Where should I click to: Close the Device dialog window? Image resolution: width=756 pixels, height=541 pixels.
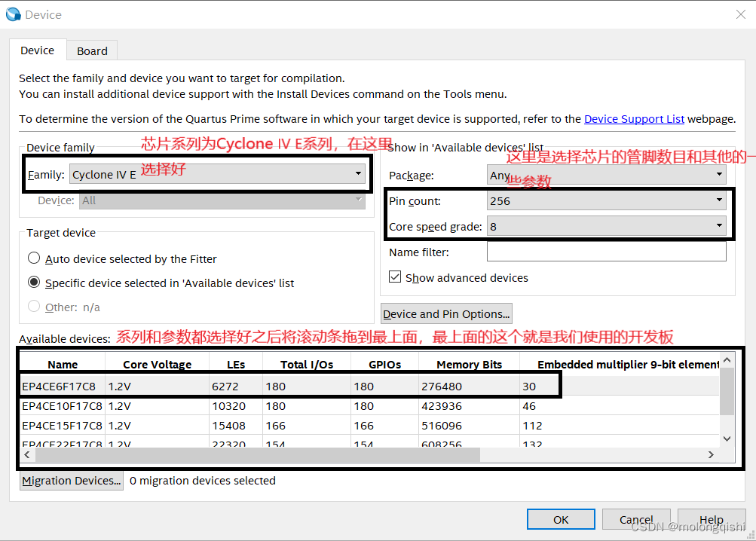[741, 14]
